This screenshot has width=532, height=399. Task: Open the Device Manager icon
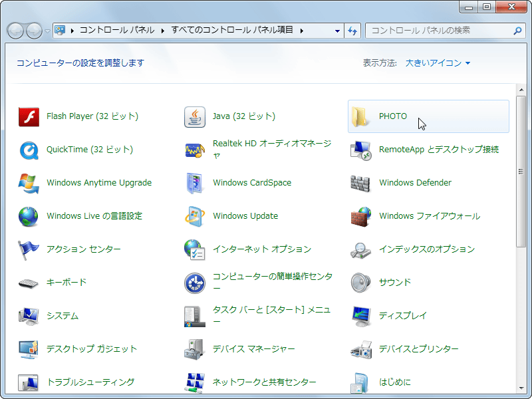click(x=195, y=350)
